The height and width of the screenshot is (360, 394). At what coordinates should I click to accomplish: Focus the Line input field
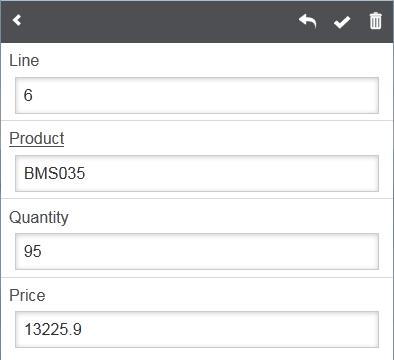point(197,95)
